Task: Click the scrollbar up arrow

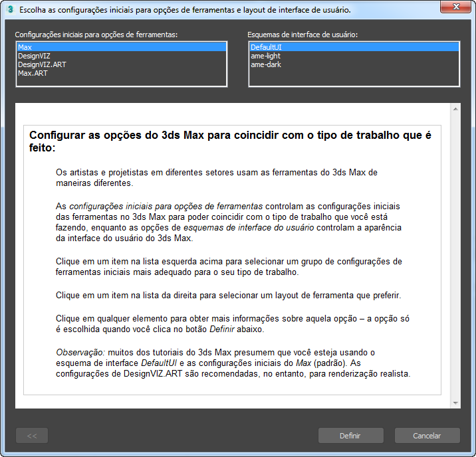Action: point(455,109)
